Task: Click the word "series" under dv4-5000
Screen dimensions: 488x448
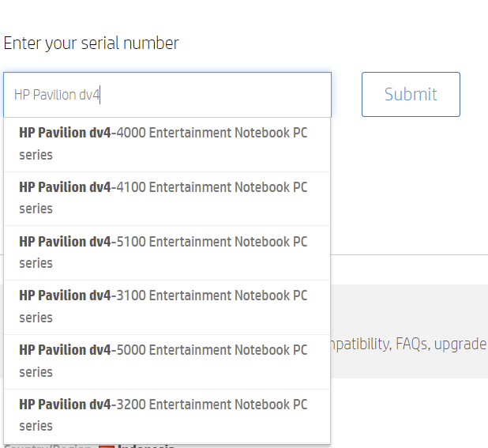Action: click(x=36, y=372)
